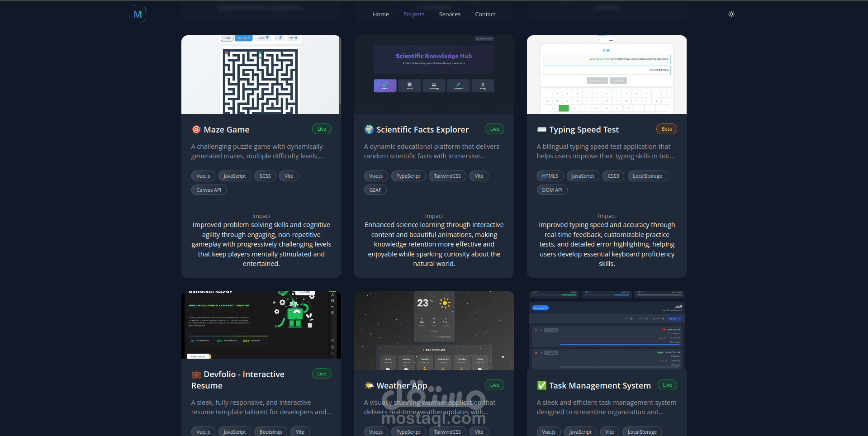Click the target icon beside Maze Game
This screenshot has width=868, height=436.
196,130
